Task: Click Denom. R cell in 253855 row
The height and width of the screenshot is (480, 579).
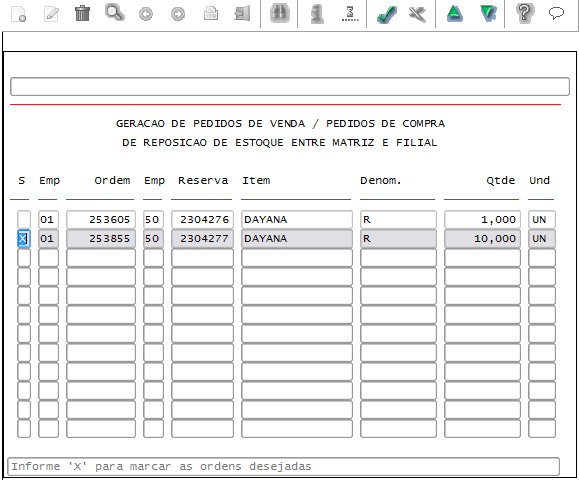Action: coord(398,239)
